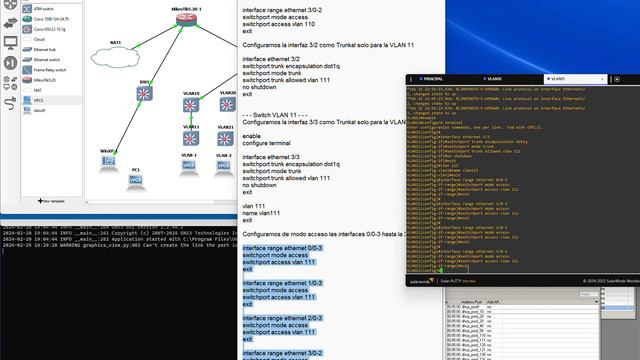The image size is (640, 360).
Task: Browse routers category at sidebar top
Action: tap(10, 4)
